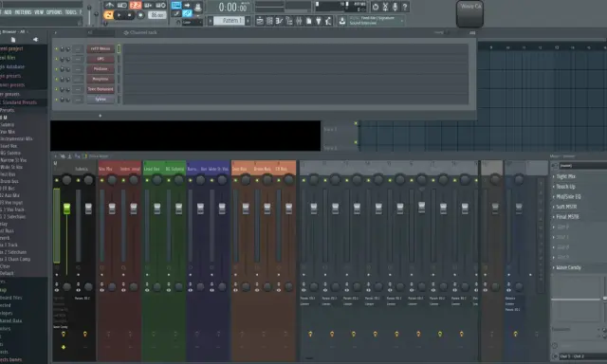Click the browser collapse arrow icon
Viewport: 607px width, 364px height.
[x=36, y=40]
